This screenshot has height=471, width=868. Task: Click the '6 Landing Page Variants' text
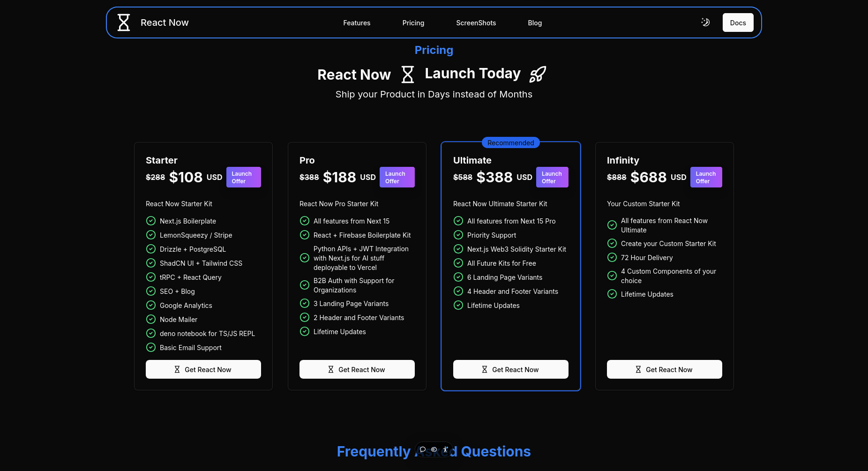click(505, 277)
